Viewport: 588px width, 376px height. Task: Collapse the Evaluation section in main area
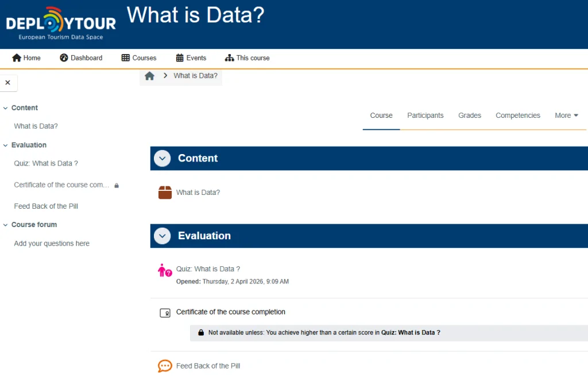163,236
